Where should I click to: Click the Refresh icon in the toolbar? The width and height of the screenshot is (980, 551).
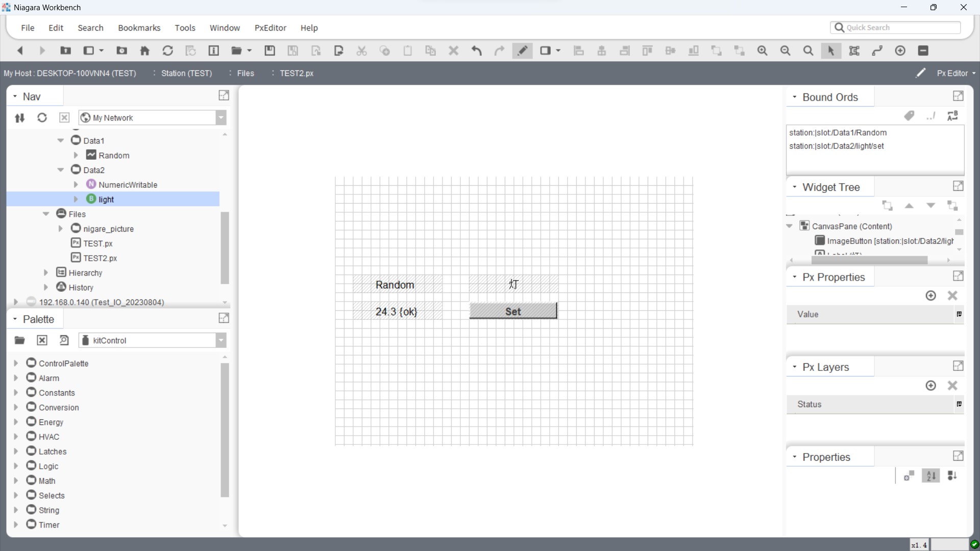tap(167, 51)
